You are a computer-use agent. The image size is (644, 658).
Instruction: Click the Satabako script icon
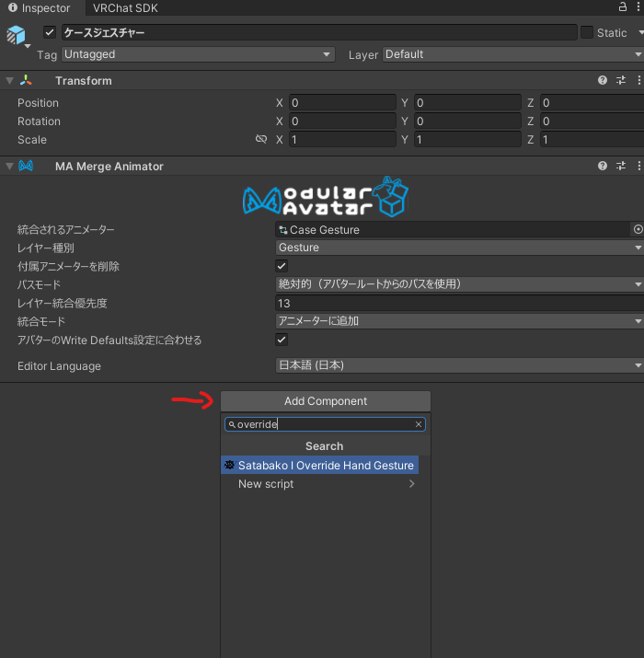pyautogui.click(x=229, y=465)
